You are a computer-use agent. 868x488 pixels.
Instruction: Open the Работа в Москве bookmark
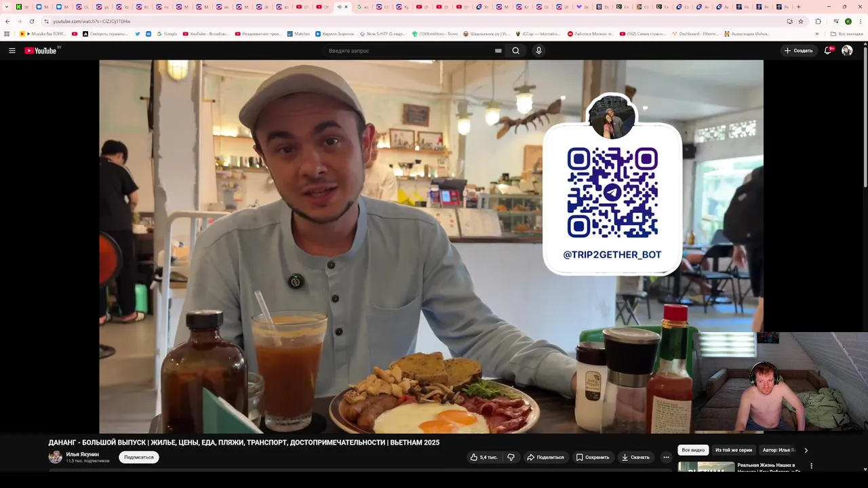point(591,33)
